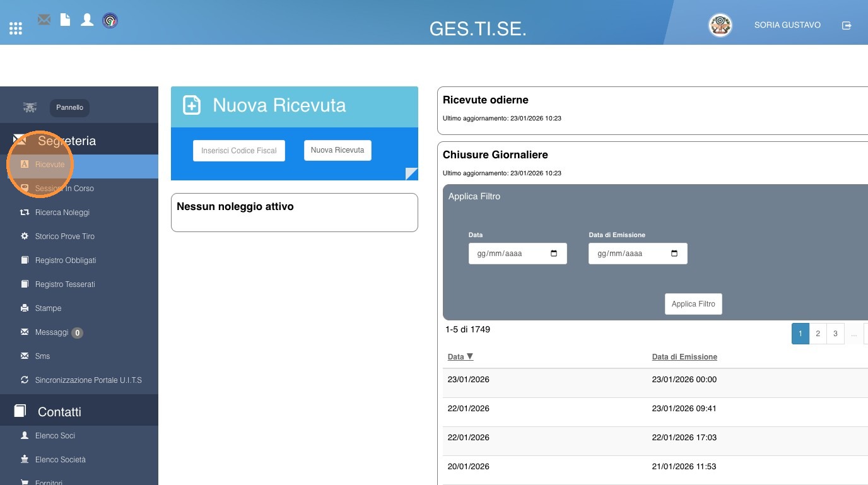Screen dimensions: 868x485
Task: Click the arrows icon beside Ricerca Noleggi
Action: (x=25, y=213)
